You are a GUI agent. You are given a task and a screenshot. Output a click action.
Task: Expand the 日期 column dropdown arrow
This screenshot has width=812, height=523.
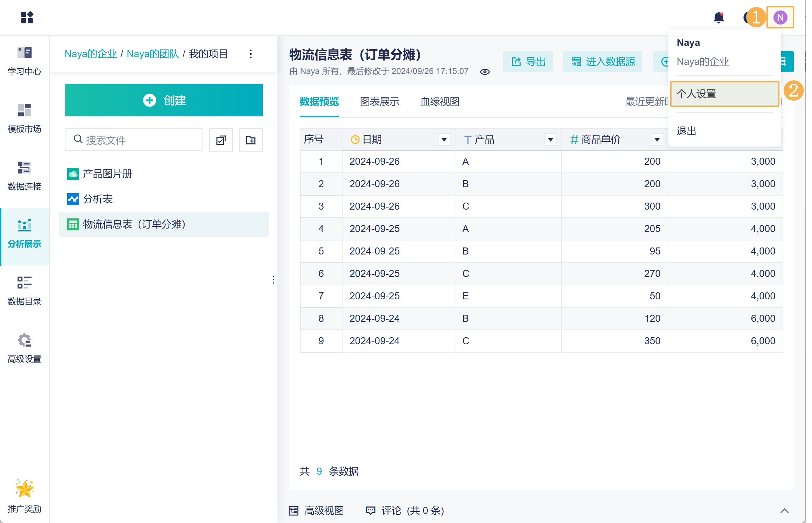click(x=444, y=140)
